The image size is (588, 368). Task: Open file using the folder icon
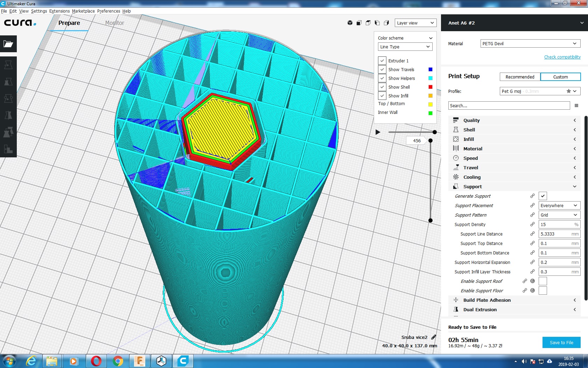click(x=8, y=44)
